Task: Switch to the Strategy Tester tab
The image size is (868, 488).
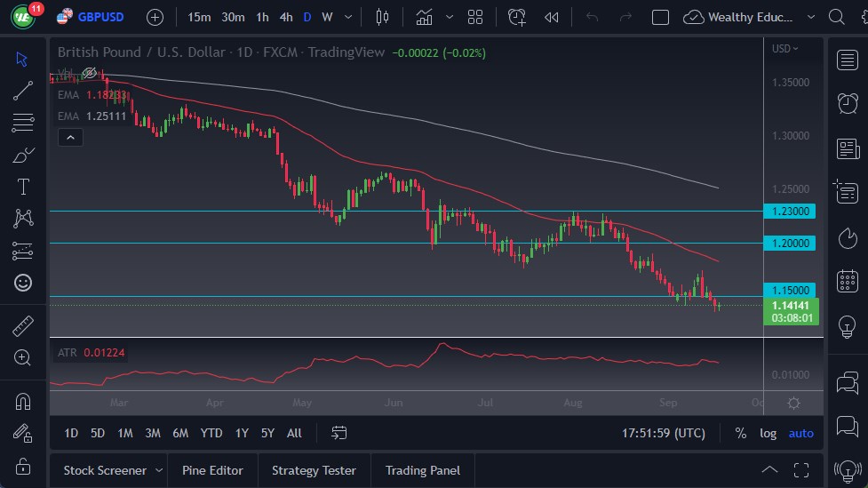Action: (314, 470)
